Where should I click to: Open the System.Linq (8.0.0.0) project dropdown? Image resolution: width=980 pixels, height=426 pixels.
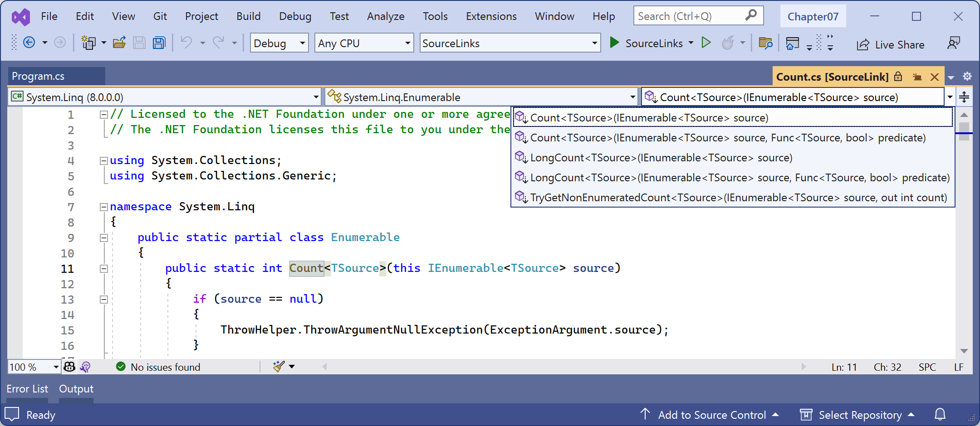click(165, 97)
